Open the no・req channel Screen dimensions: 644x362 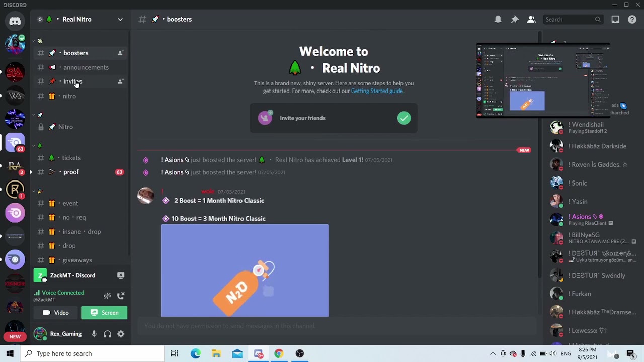pyautogui.click(x=80, y=217)
